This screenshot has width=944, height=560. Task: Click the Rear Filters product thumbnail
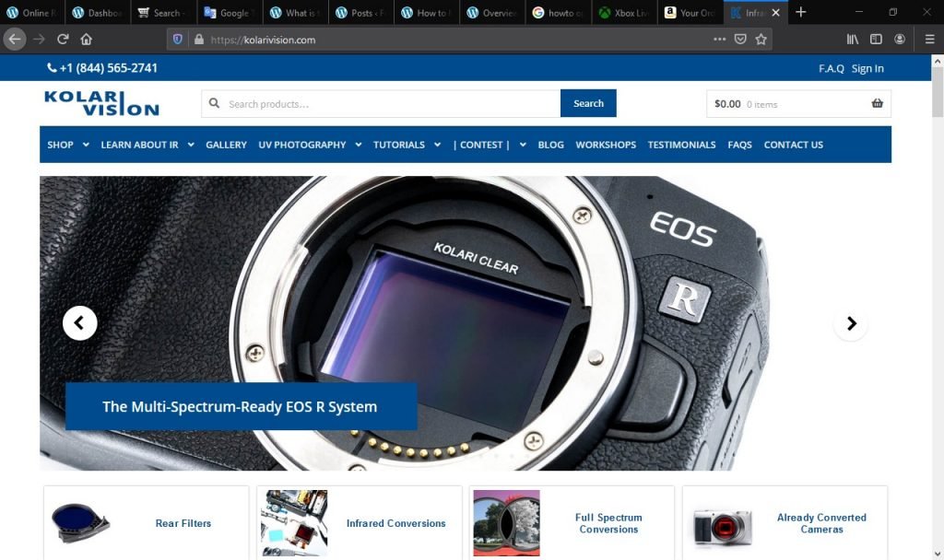[x=81, y=523]
